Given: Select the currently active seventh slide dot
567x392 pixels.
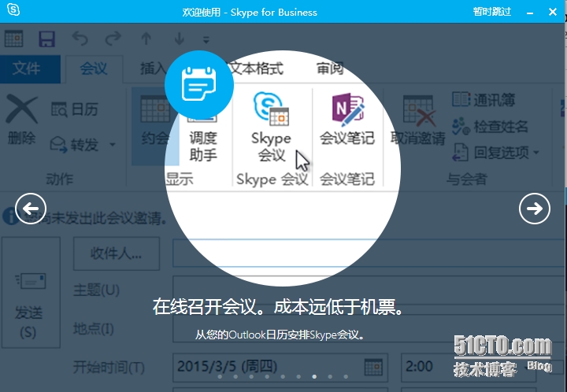Looking at the screenshot, I should click(x=314, y=376).
